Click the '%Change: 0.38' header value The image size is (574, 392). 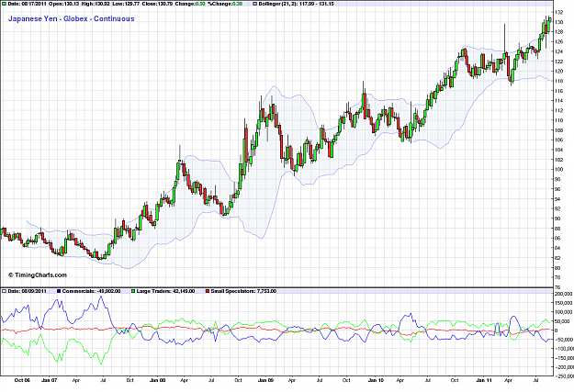(224, 4)
